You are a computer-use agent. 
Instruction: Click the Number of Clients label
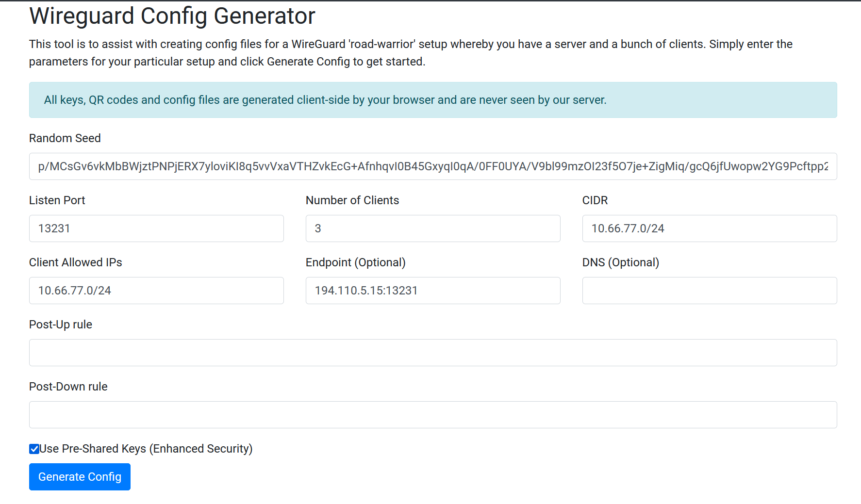pyautogui.click(x=352, y=200)
